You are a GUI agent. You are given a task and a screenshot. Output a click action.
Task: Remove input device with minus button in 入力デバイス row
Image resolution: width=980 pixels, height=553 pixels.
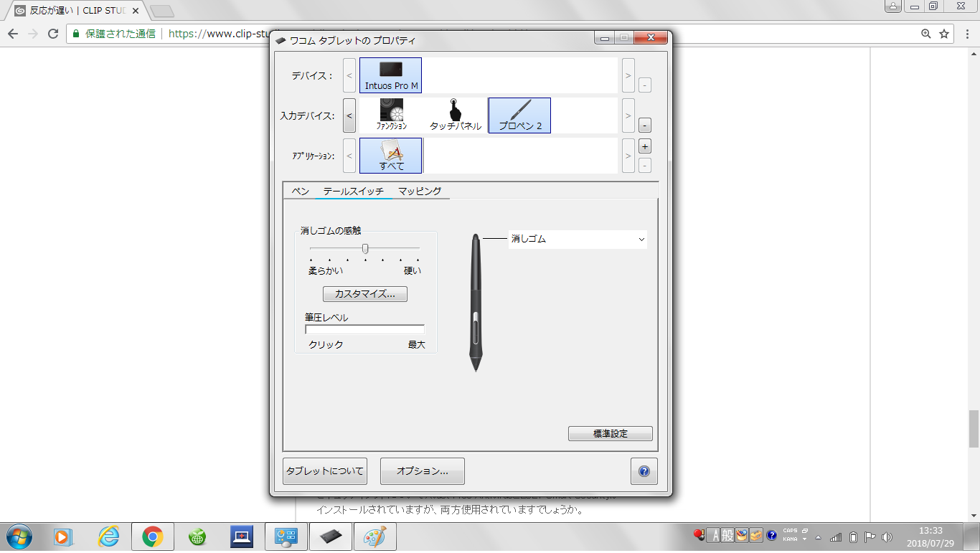(644, 126)
